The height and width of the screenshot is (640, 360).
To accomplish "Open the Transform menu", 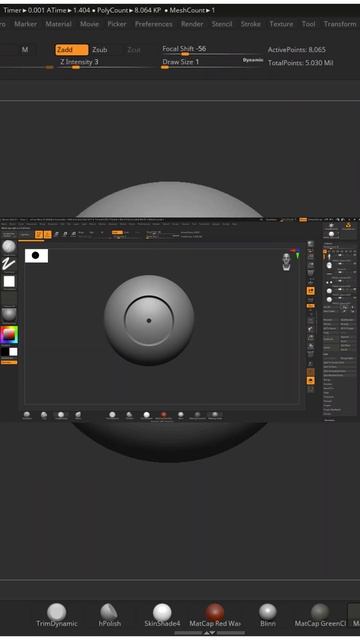I will [x=340, y=24].
